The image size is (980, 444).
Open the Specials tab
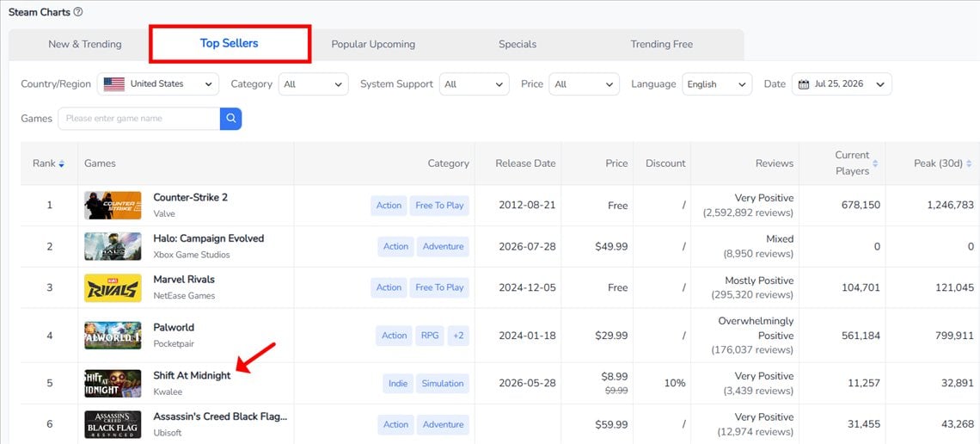(x=518, y=45)
